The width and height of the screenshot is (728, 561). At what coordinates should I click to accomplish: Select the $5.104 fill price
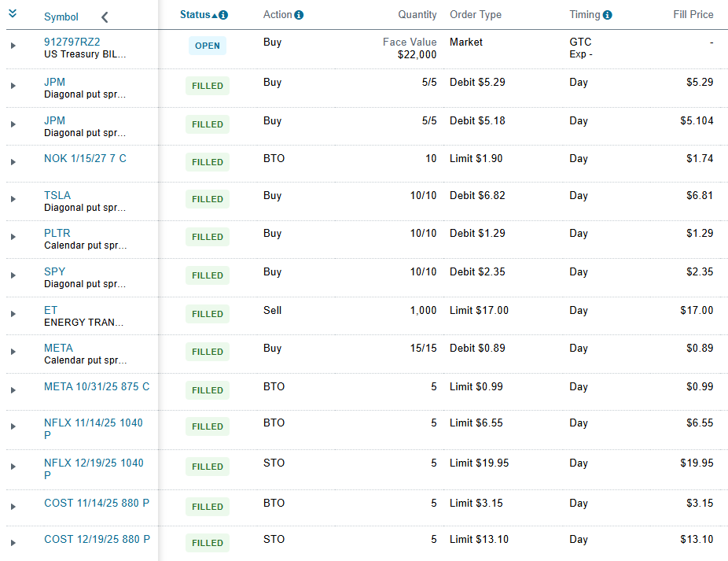click(x=697, y=121)
